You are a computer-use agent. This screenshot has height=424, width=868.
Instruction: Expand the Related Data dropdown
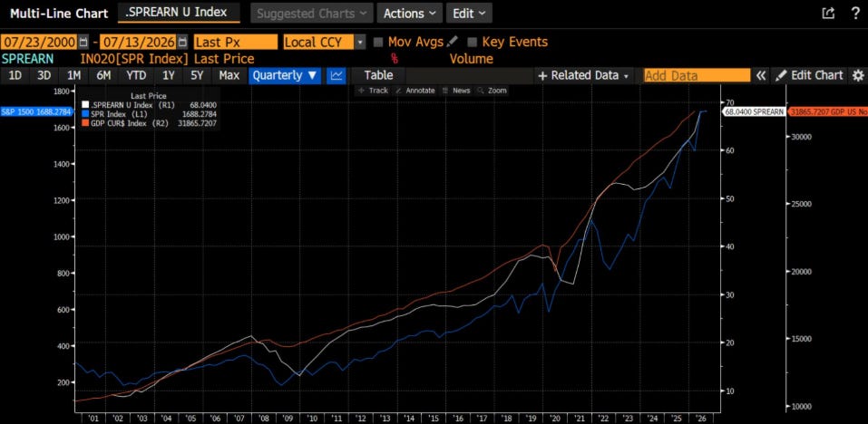click(x=583, y=76)
